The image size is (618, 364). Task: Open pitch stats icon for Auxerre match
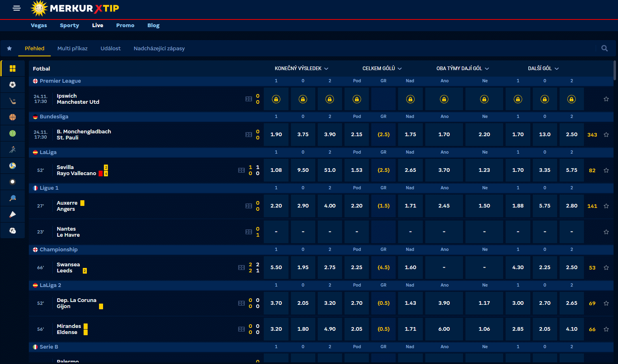point(249,206)
